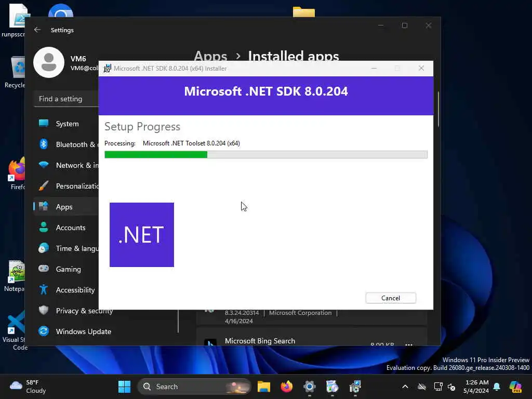Open File Explorer from taskbar
The width and height of the screenshot is (532, 399).
tap(263, 387)
